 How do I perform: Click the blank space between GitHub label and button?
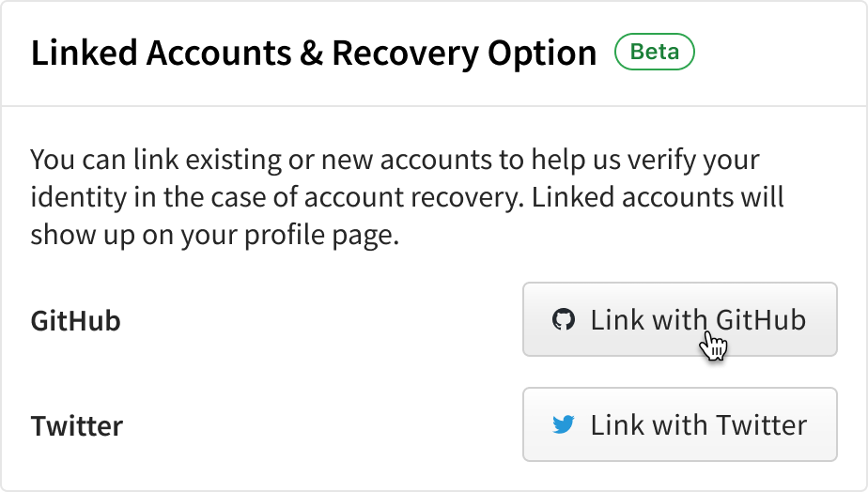[x=319, y=321]
